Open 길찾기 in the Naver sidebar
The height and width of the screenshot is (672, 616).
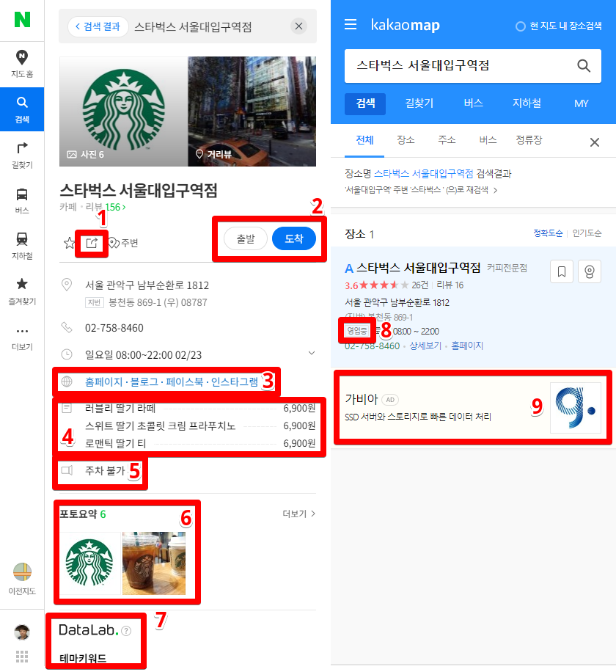22,155
